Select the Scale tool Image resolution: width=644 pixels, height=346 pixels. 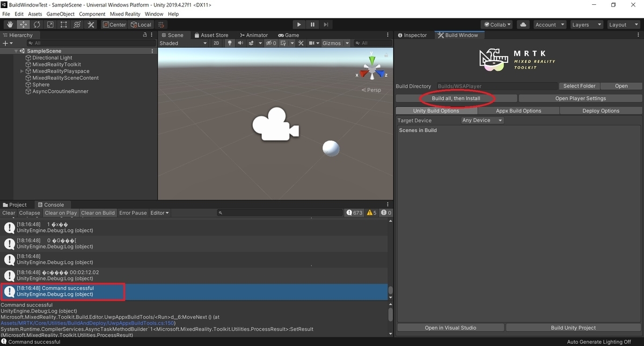click(x=50, y=25)
